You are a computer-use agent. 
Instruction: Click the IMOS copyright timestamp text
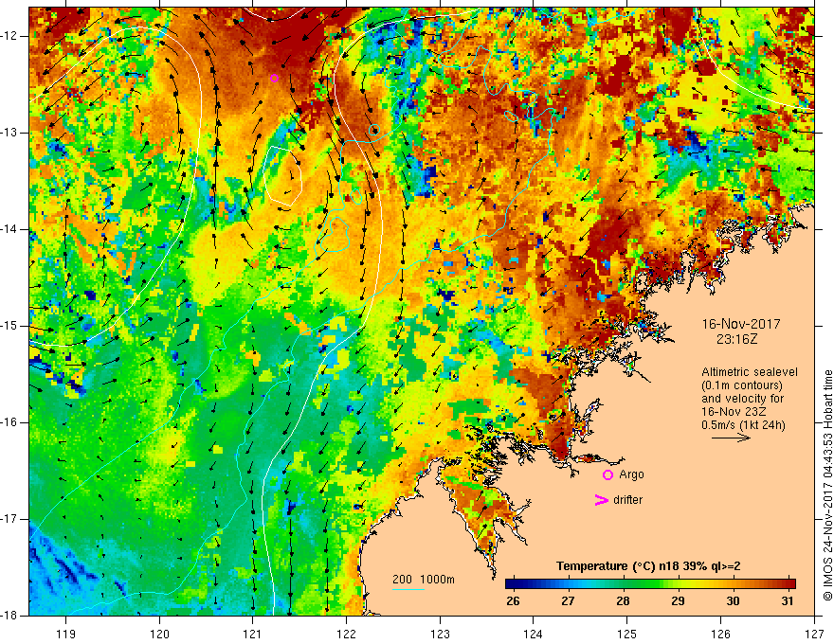(x=827, y=486)
